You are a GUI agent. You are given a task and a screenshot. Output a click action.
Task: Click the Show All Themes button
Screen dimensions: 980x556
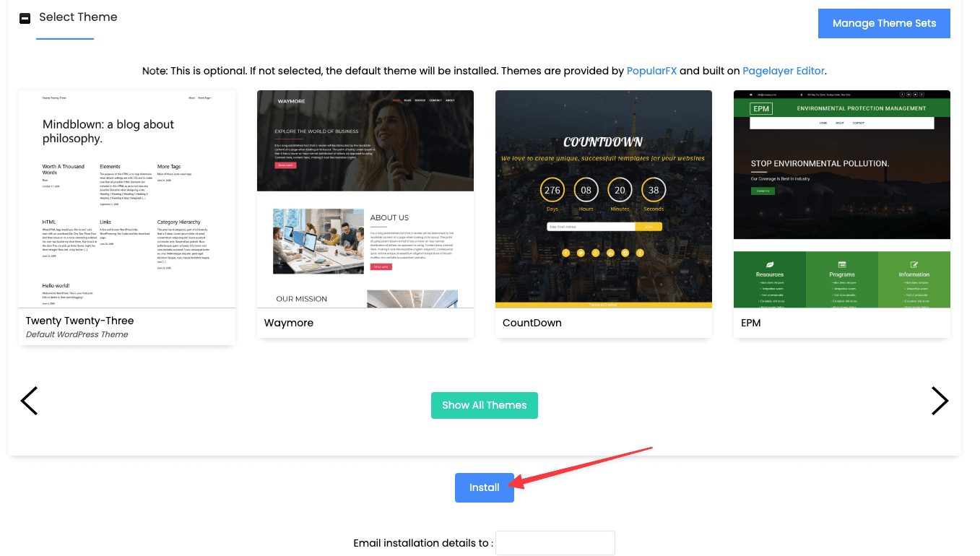[484, 405]
